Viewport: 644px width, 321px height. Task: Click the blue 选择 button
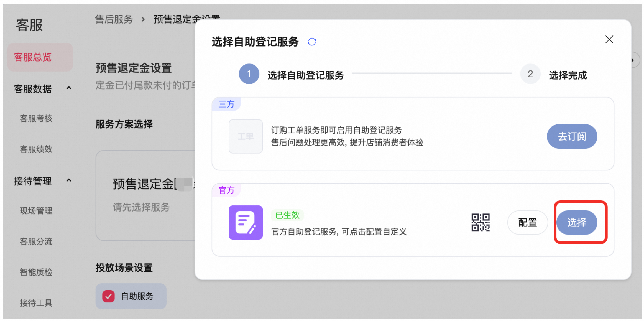pyautogui.click(x=577, y=222)
